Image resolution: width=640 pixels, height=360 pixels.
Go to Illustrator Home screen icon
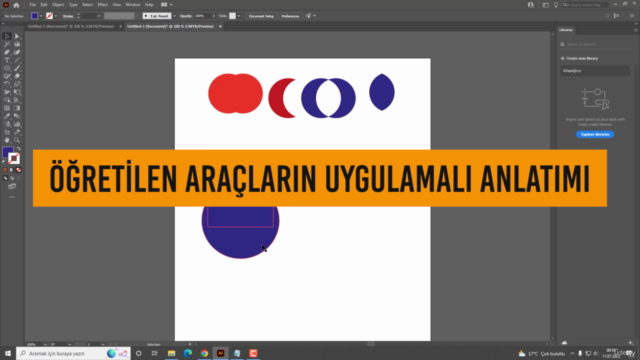[x=16, y=5]
